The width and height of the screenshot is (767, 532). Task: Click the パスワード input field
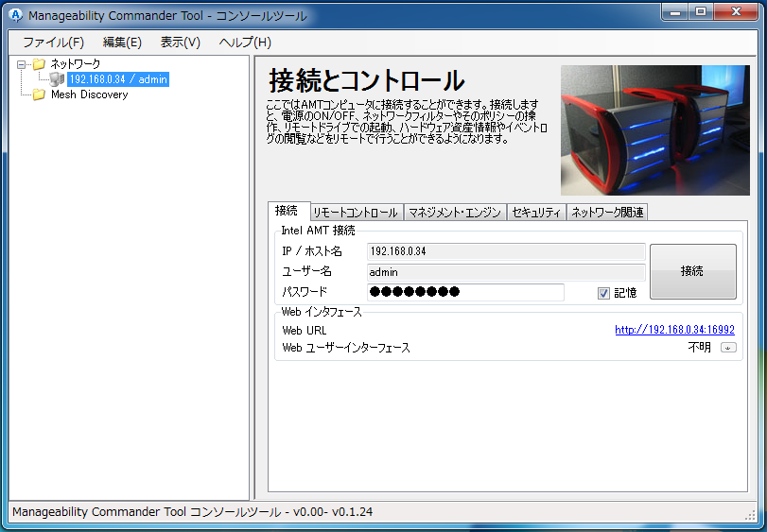465,292
